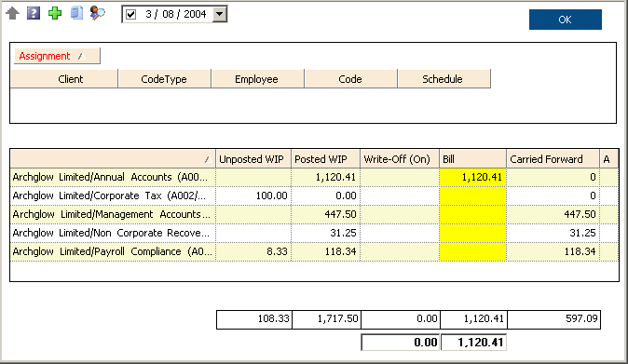628x364 pixels.
Task: Select the Archglow Limited/Payroll Compliance row
Action: pyautogui.click(x=314, y=251)
